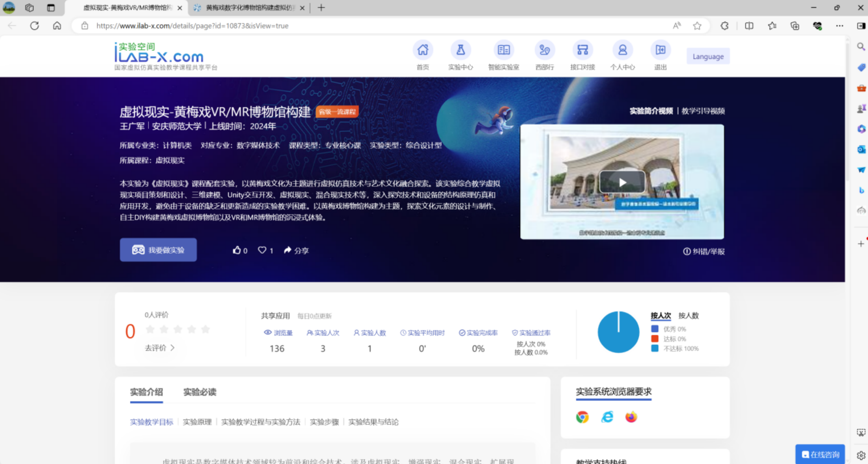Play the experiment intro video

622,182
